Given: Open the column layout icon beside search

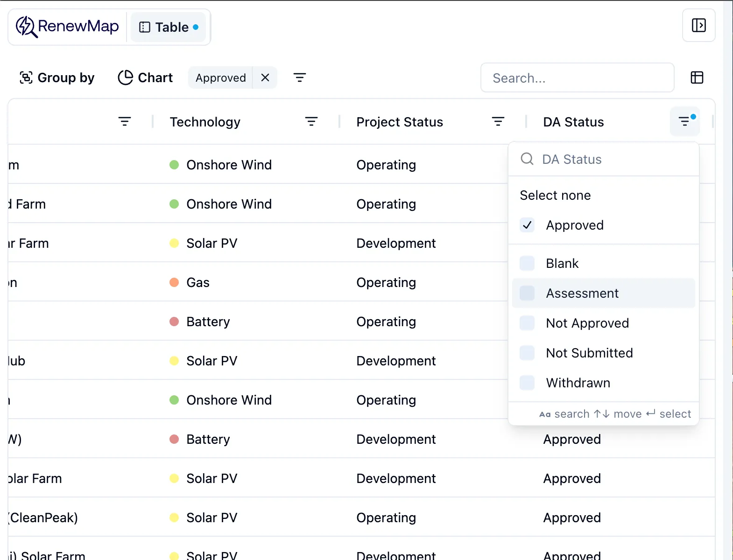Looking at the screenshot, I should click(x=697, y=77).
